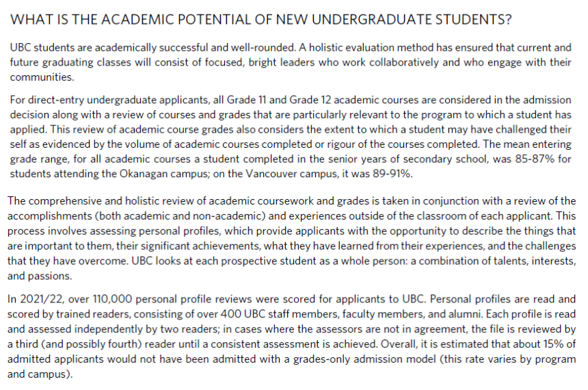Click the words "and passions."

40,276
